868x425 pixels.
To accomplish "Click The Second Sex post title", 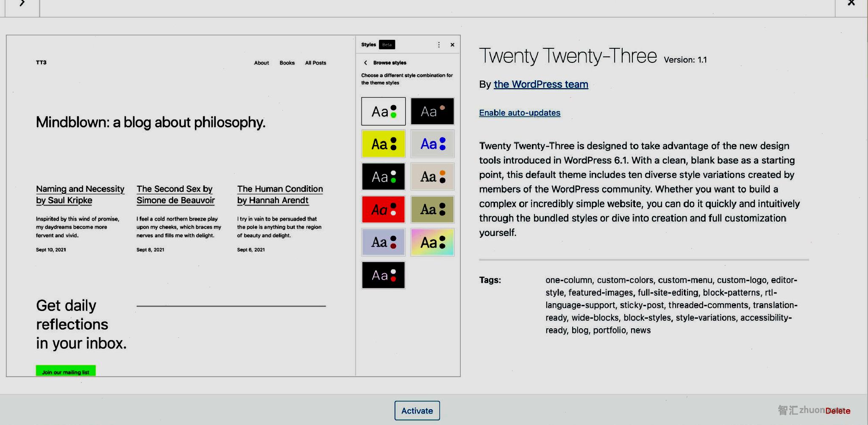I will 175,194.
